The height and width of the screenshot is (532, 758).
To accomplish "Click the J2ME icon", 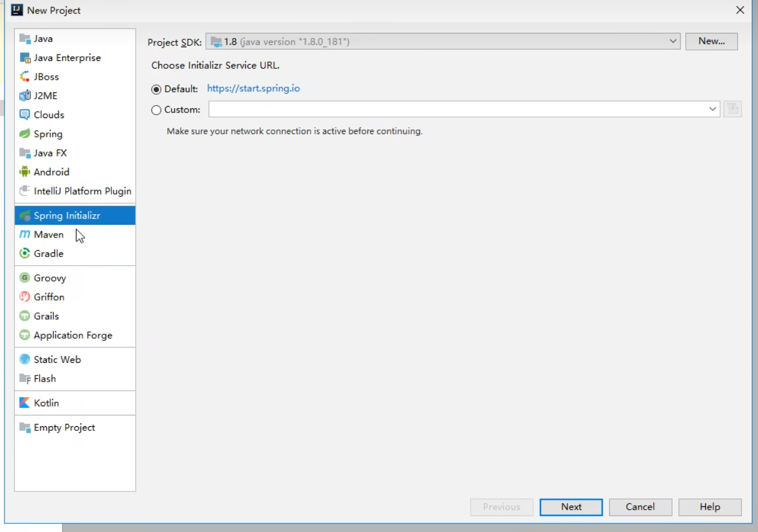I will [25, 96].
